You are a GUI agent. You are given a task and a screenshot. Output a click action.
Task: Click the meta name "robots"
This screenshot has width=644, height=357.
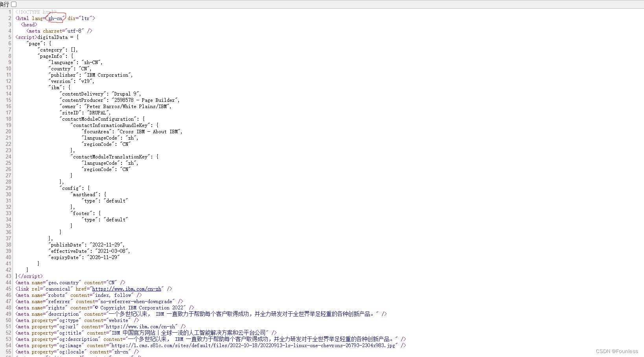tap(57, 295)
